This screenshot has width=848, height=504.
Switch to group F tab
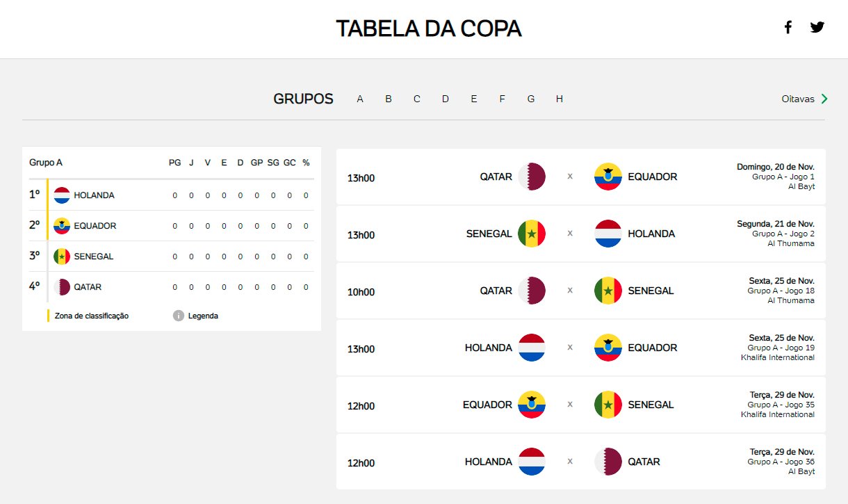[503, 99]
